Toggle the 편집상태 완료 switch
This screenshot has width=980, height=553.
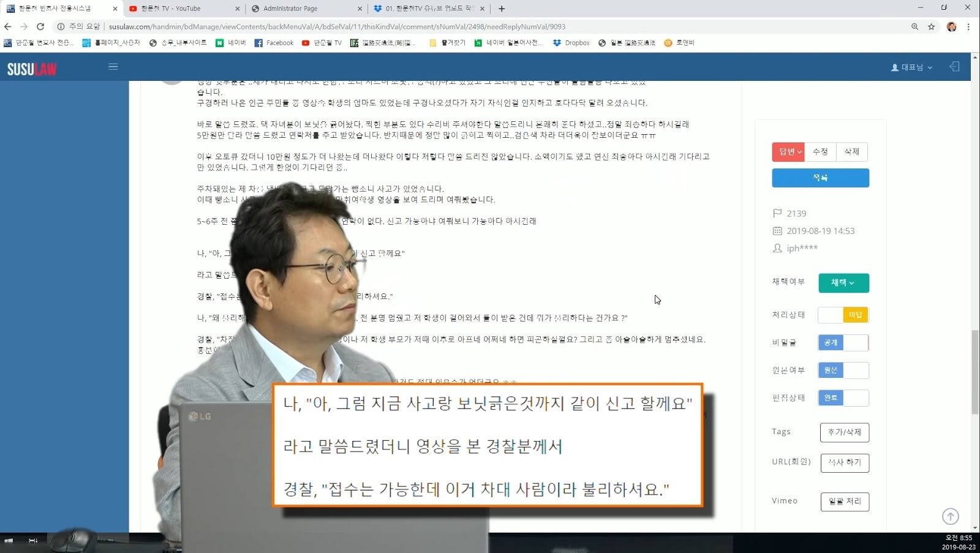[843, 397]
